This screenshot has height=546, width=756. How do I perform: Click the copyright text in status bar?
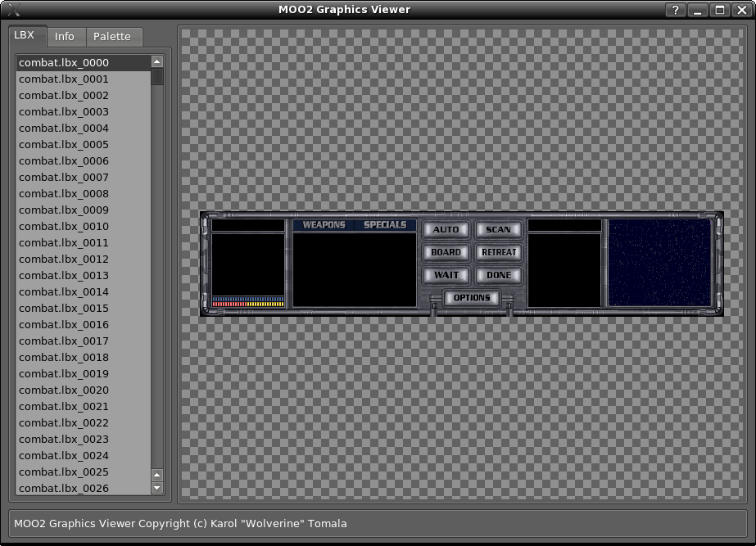[x=180, y=523]
